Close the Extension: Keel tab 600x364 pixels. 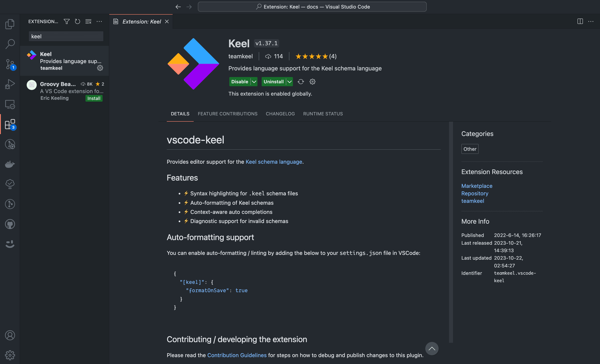[167, 22]
